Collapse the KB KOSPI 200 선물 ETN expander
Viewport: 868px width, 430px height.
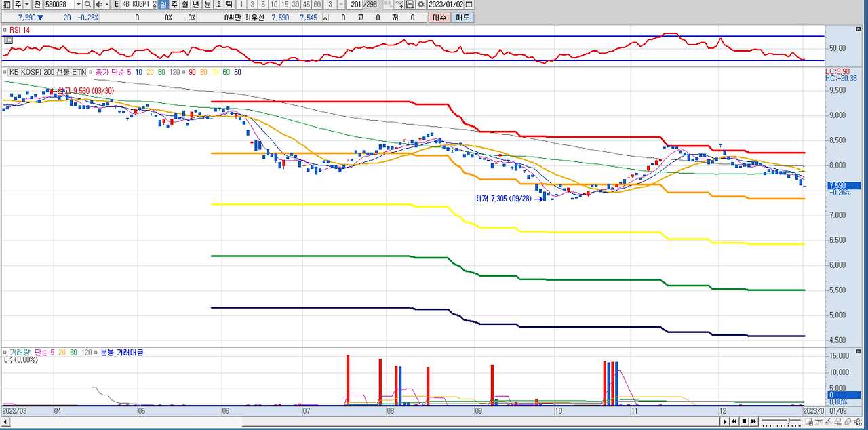(x=3, y=71)
